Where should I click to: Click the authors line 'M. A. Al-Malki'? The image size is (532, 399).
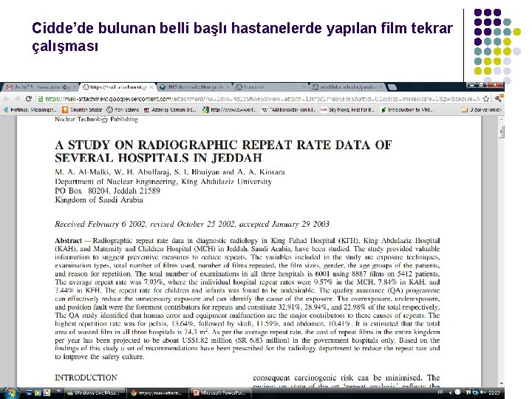click(x=170, y=172)
